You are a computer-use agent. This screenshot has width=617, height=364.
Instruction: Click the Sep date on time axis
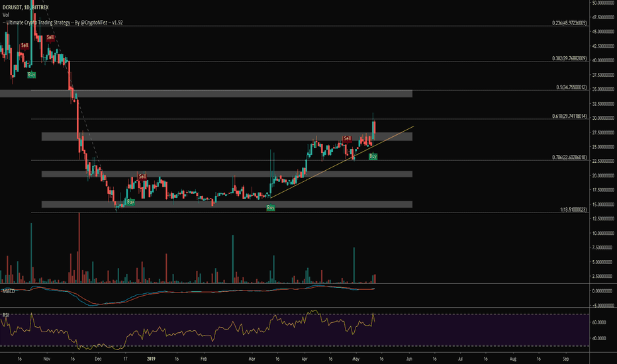566,359
